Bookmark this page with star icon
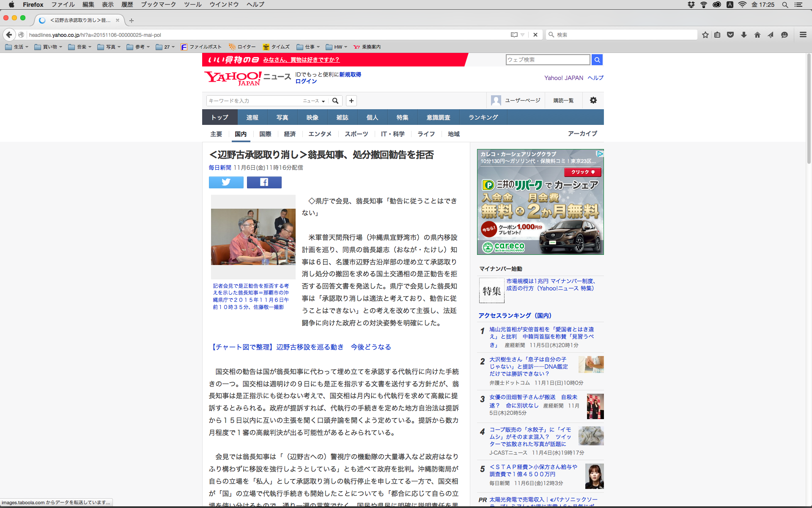 point(705,35)
